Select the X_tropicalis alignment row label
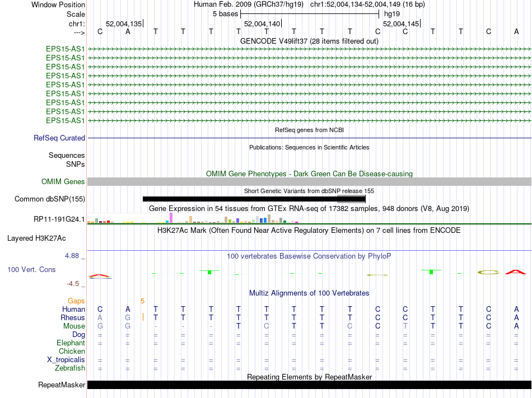 click(x=66, y=360)
